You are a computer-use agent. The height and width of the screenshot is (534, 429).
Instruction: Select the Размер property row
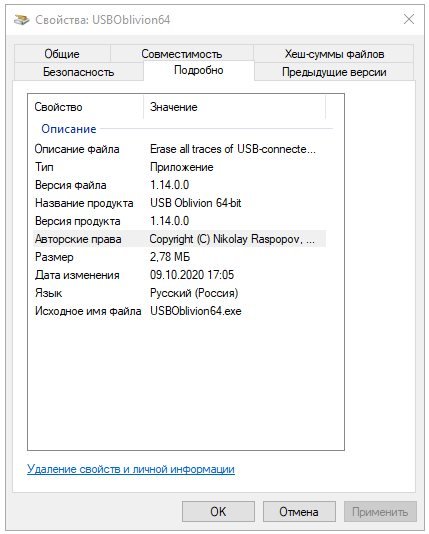coord(179,257)
